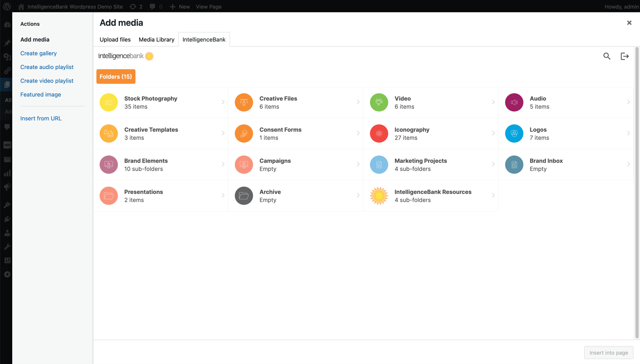The width and height of the screenshot is (640, 364).
Task: Open Howdy, admin account menu
Action: (x=622, y=6)
